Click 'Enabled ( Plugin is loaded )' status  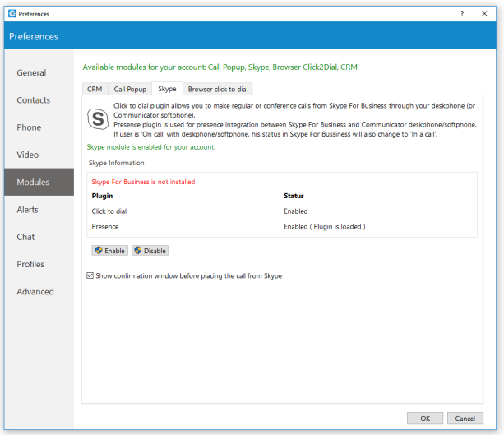click(x=325, y=227)
